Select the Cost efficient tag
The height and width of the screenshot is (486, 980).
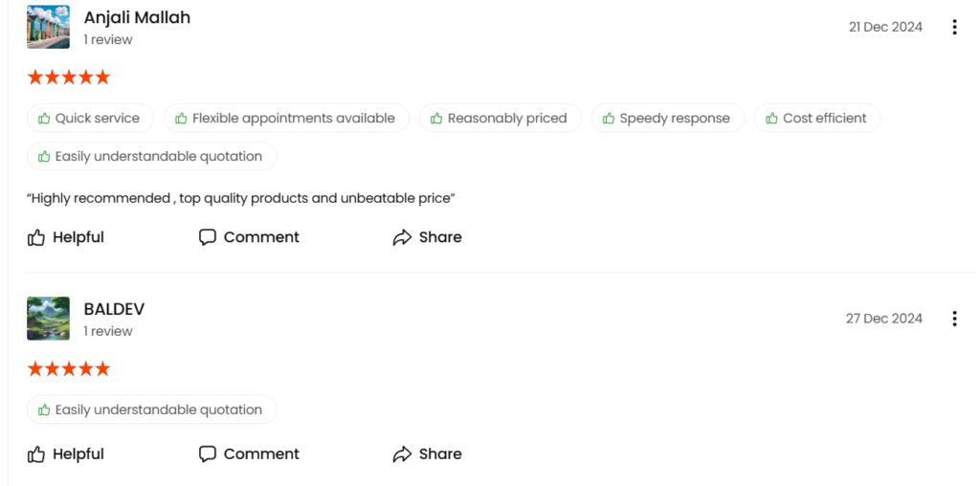point(817,119)
